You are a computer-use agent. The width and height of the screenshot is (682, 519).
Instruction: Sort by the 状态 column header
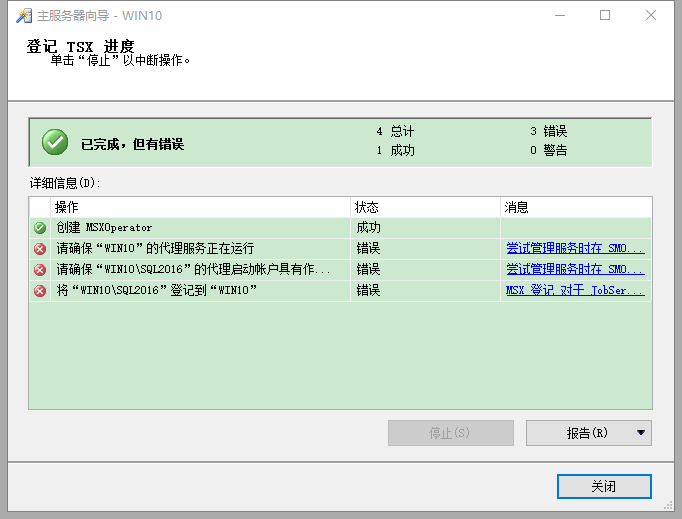point(425,207)
